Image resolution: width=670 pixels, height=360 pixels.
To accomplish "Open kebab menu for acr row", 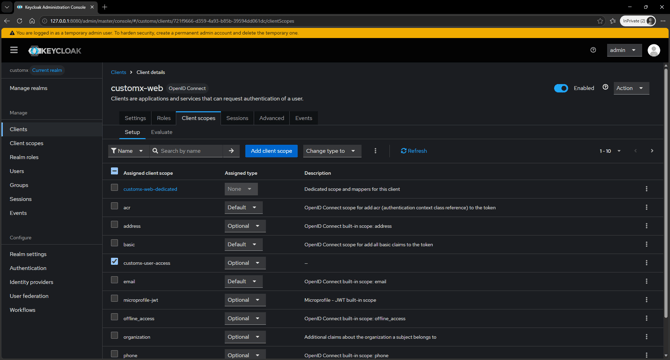I will point(646,207).
